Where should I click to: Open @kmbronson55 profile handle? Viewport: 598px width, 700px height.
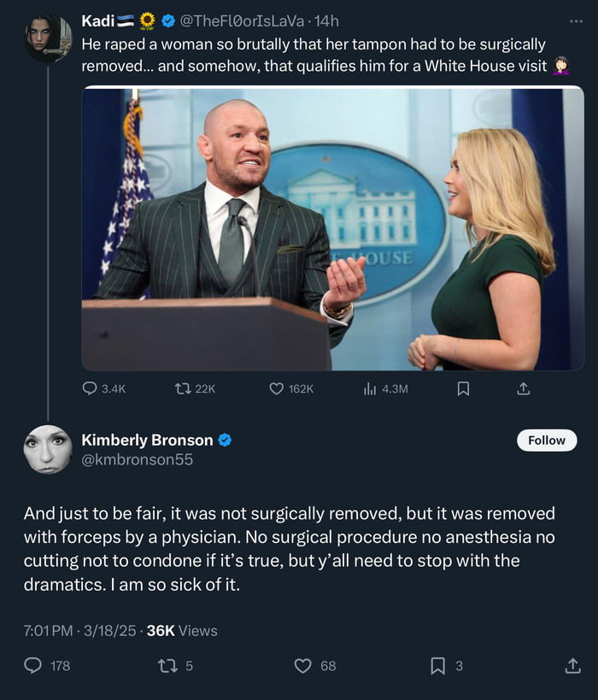[137, 460]
